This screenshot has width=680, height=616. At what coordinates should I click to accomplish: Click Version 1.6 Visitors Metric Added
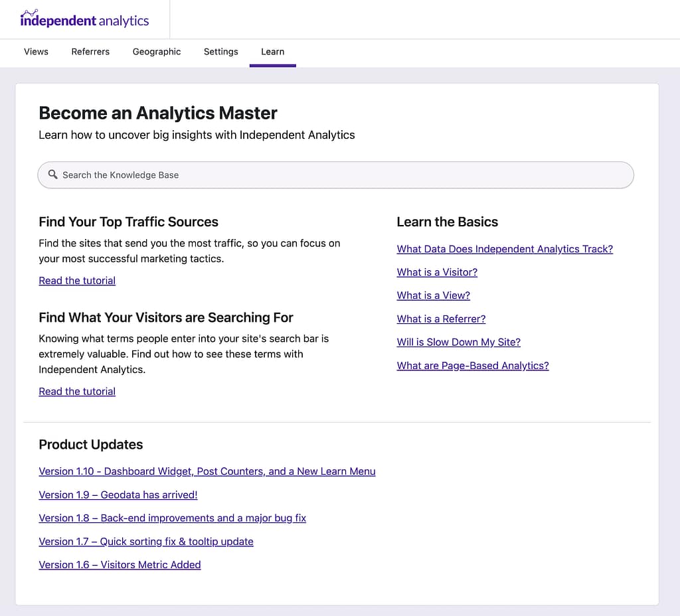(120, 565)
